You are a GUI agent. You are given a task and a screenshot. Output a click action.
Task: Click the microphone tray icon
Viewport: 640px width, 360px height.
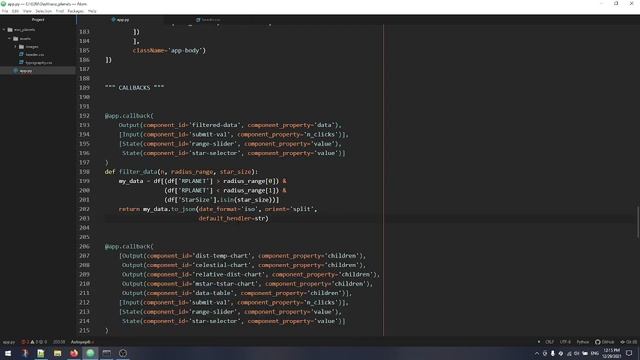(553, 353)
